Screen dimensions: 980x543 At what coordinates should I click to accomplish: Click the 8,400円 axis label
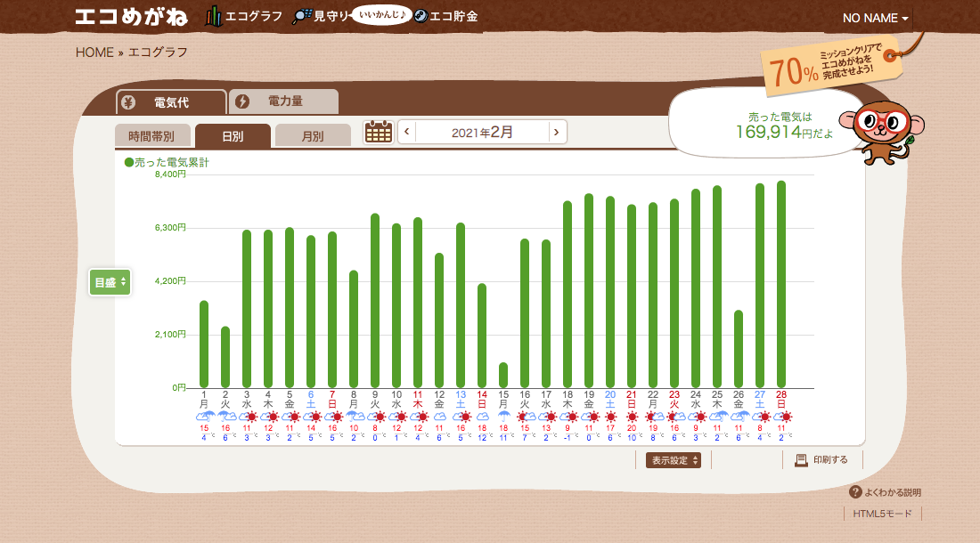pos(171,174)
